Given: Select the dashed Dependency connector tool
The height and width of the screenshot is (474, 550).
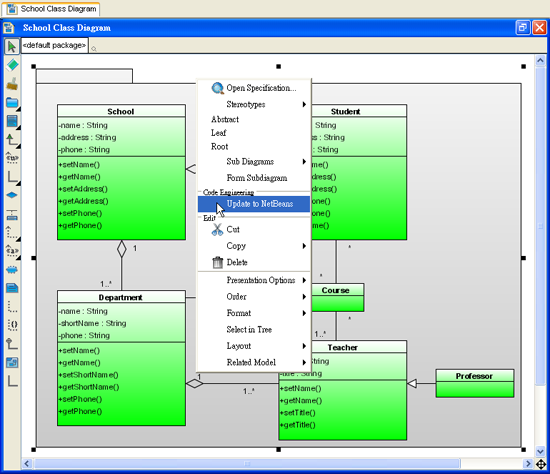Looking at the screenshot, I should (x=12, y=233).
